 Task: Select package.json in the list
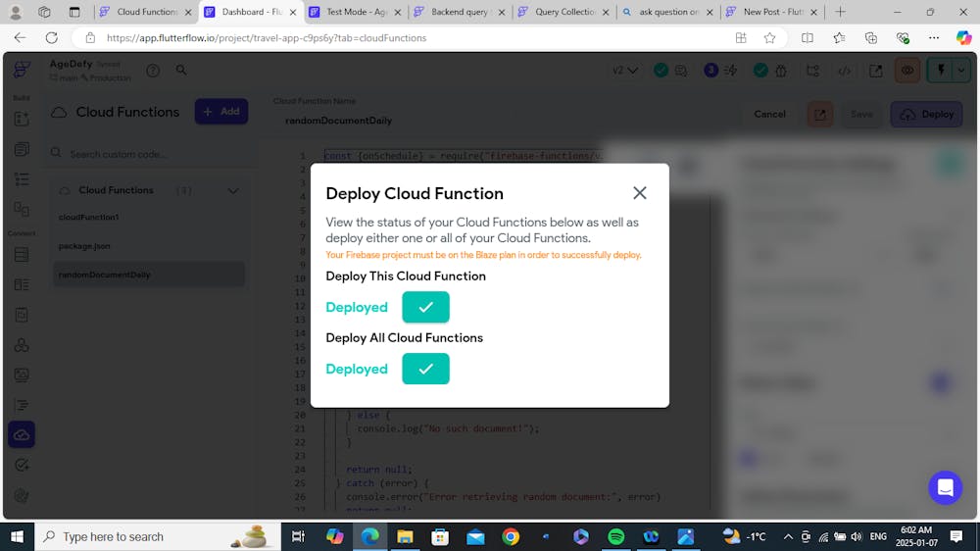coord(148,246)
